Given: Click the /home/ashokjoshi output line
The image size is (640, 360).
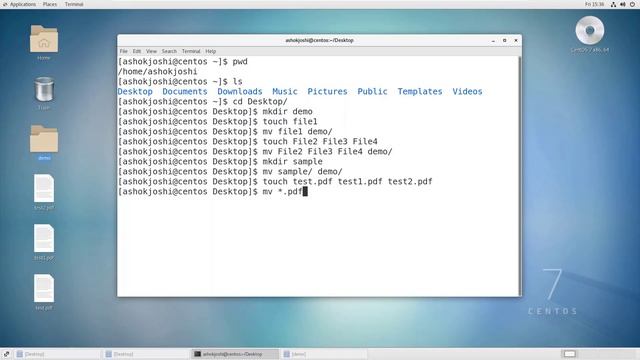Looking at the screenshot, I should [x=158, y=71].
